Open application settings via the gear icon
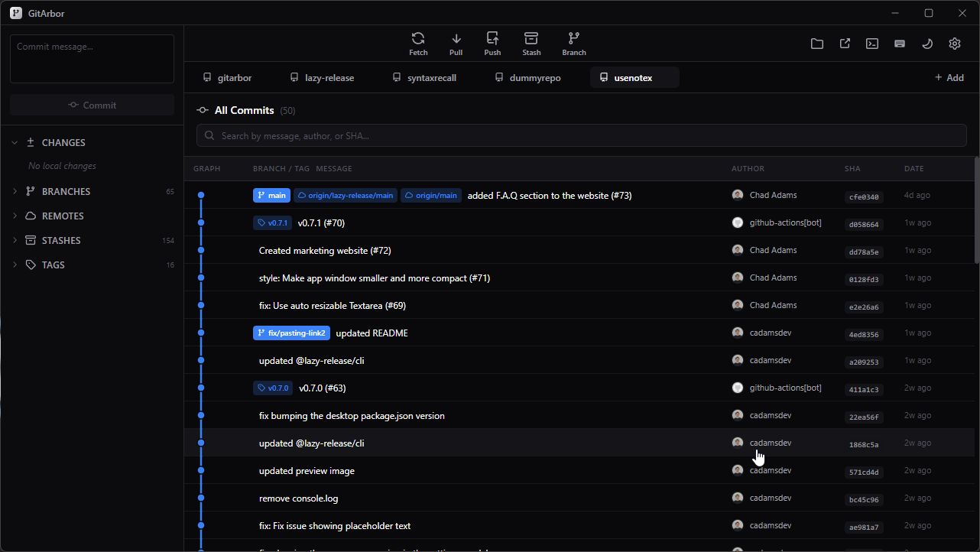Image resolution: width=980 pixels, height=552 pixels. (x=954, y=44)
